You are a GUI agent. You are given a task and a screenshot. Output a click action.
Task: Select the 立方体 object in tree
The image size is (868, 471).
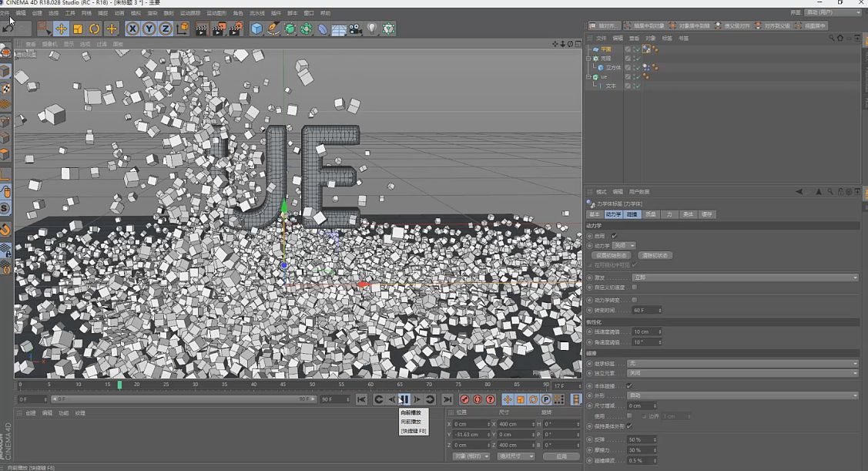point(613,68)
